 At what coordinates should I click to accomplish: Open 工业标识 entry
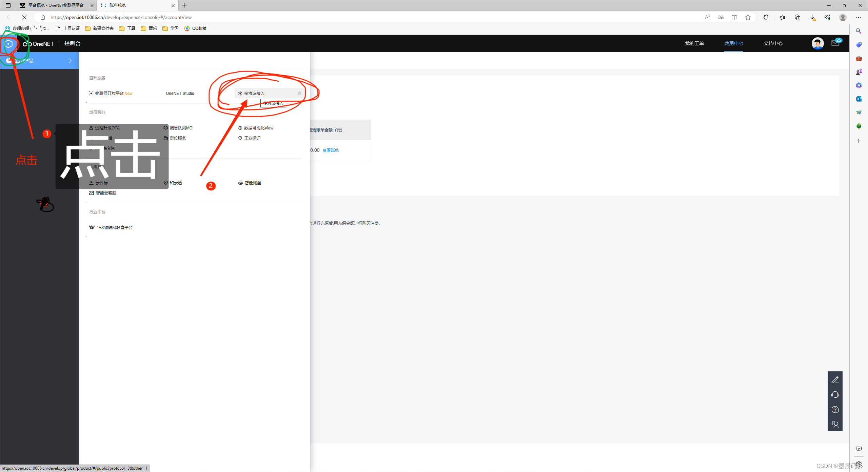click(x=249, y=138)
